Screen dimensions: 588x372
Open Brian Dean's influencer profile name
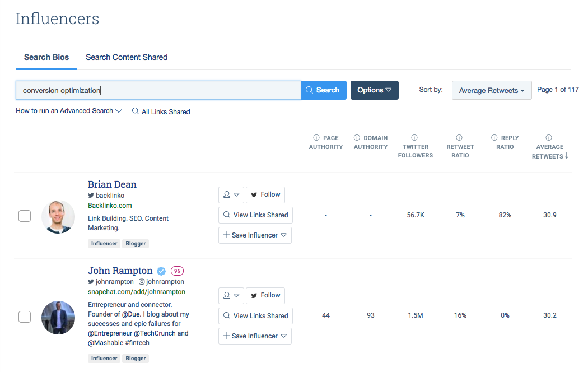[112, 184]
